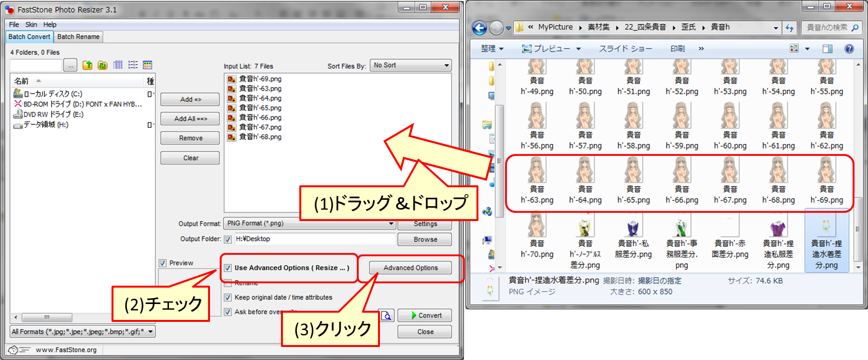The width and height of the screenshot is (868, 360).
Task: Click the Explorer change view icon
Action: (x=794, y=48)
